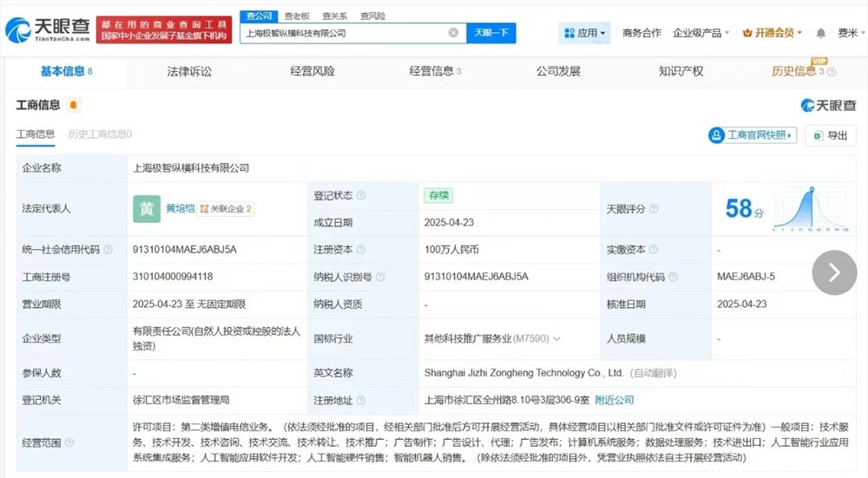Clear the search box text
868x478 pixels.
tap(453, 33)
